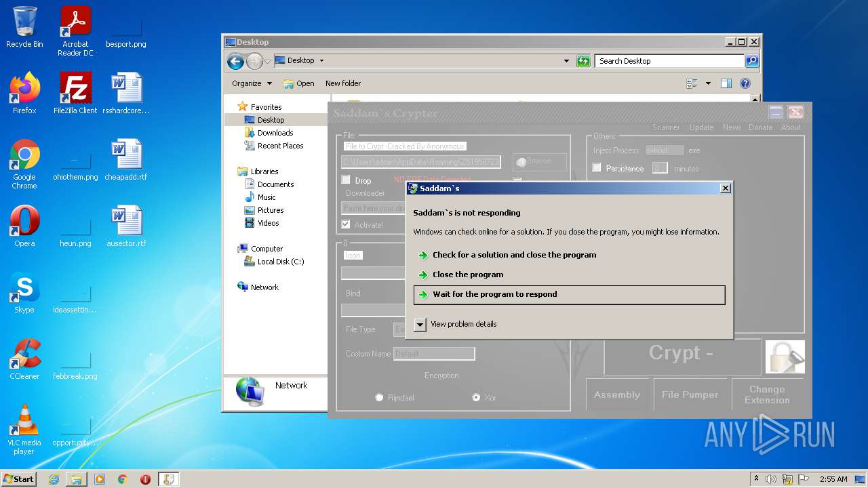
Task: Open the About menu in Crypter
Action: coord(791,127)
